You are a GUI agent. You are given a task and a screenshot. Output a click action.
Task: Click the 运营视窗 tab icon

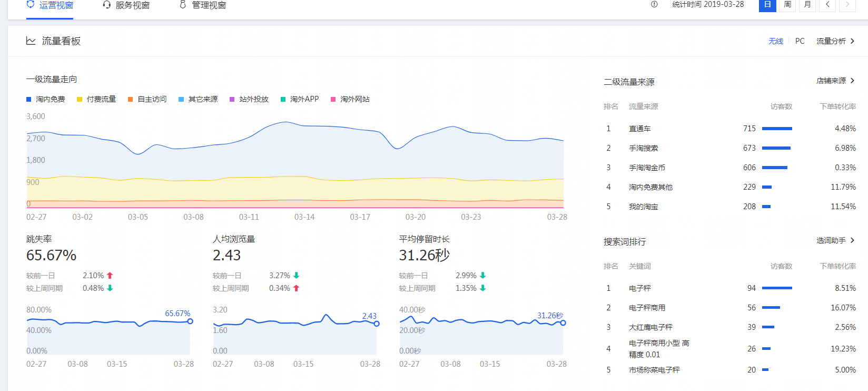tap(31, 4)
